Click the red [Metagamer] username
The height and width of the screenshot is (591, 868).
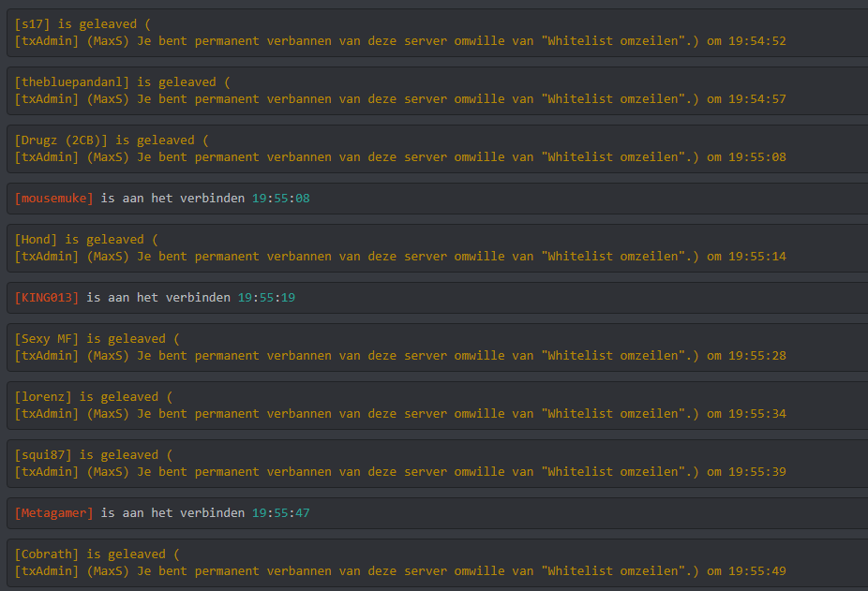click(53, 513)
